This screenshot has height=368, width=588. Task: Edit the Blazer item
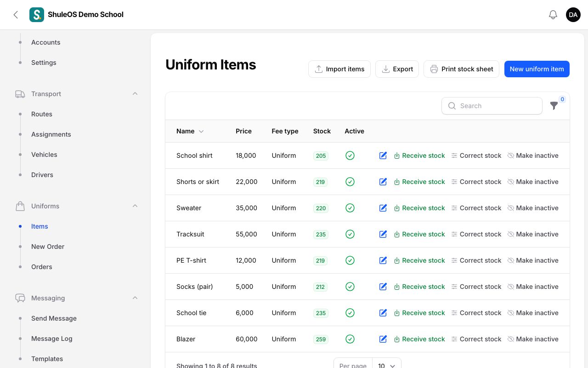tap(383, 339)
